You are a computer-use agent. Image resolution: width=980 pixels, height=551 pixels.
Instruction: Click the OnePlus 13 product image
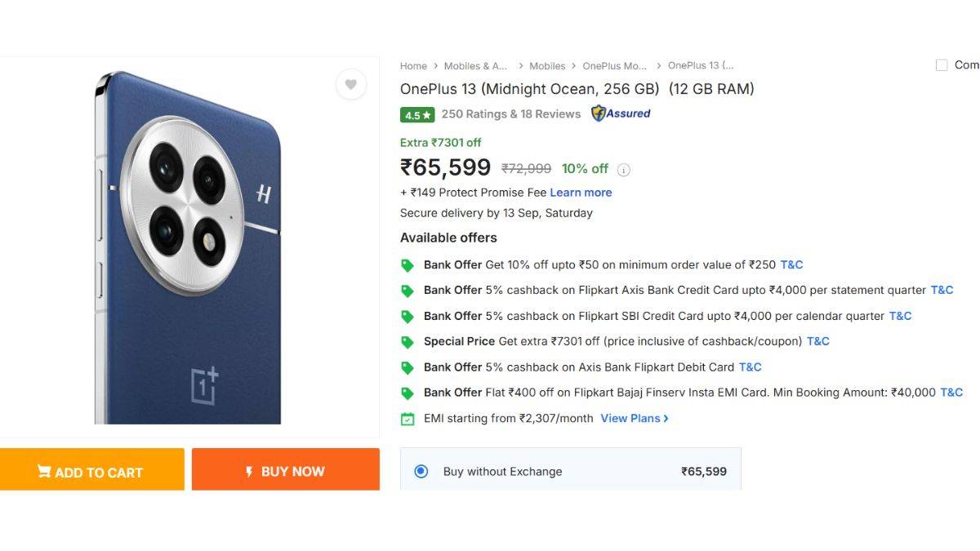coord(189,245)
